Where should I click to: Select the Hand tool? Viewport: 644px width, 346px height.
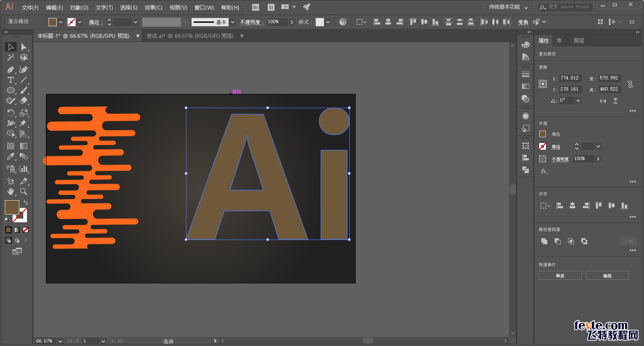coord(11,191)
